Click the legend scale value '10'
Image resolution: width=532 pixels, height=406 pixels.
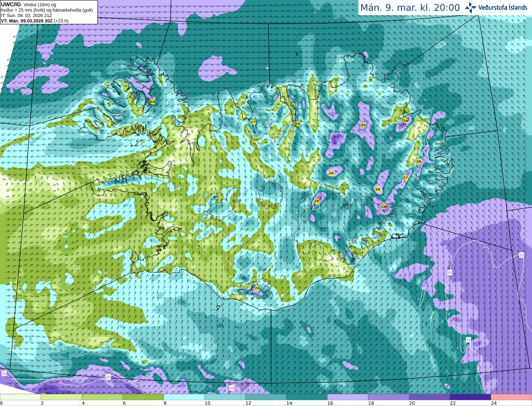(x=207, y=403)
